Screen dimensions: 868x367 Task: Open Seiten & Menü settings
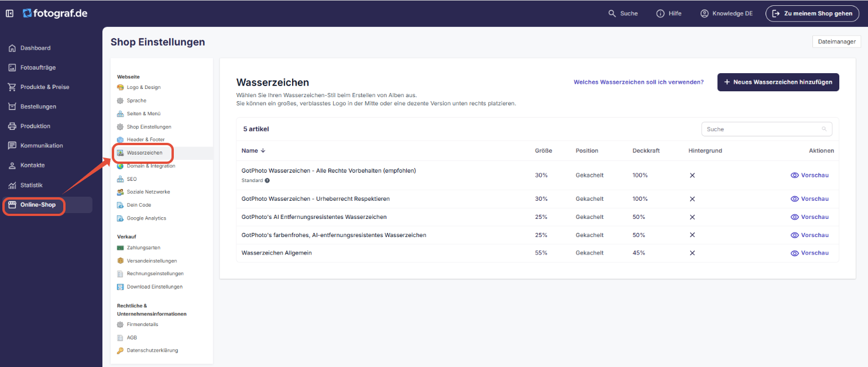[x=143, y=114]
